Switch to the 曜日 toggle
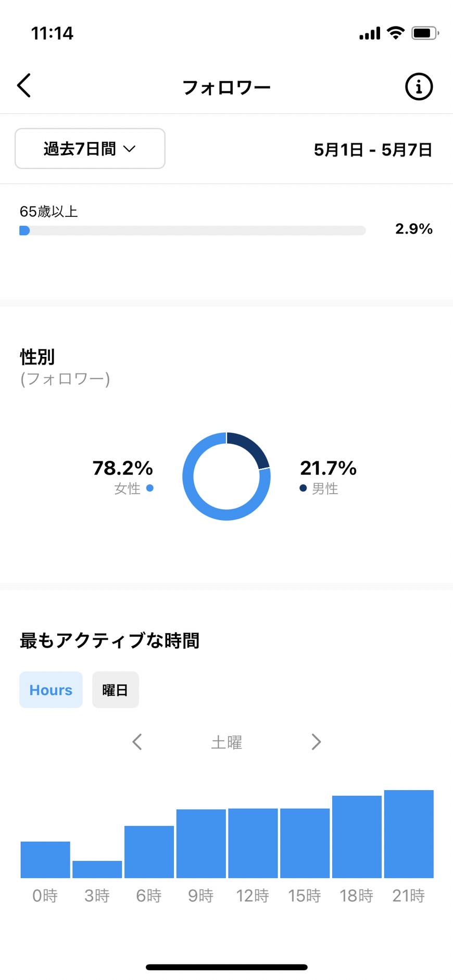Viewport: 453px width, 980px height. point(116,690)
